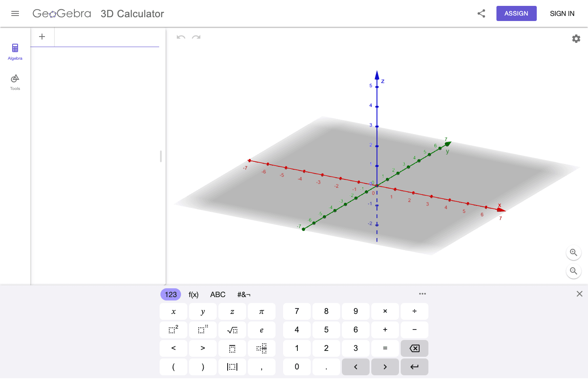
Task: Add a new input row with the plus
Action: pyautogui.click(x=42, y=37)
